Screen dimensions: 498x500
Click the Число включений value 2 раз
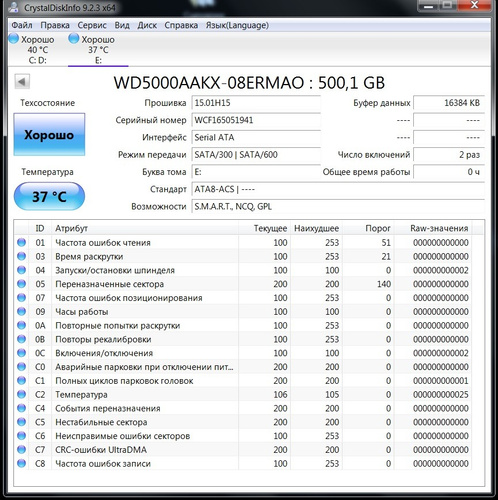449,155
